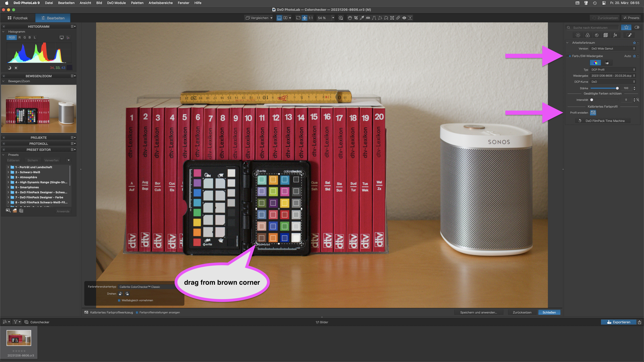Open the fx effects palette tab
This screenshot has width=644, height=362.
click(615, 35)
